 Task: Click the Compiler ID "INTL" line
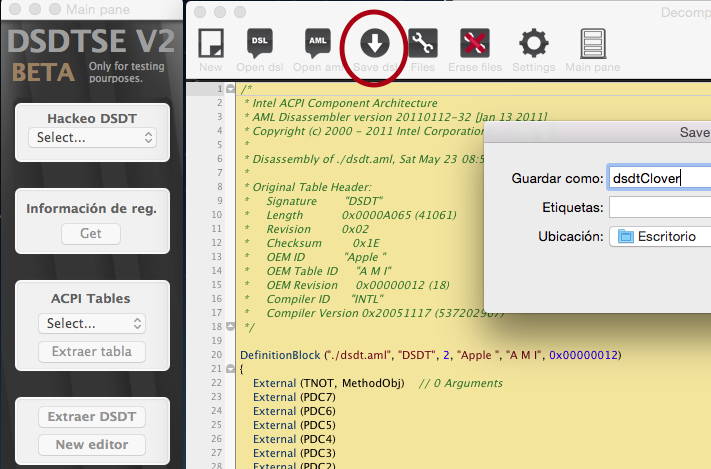(x=314, y=299)
